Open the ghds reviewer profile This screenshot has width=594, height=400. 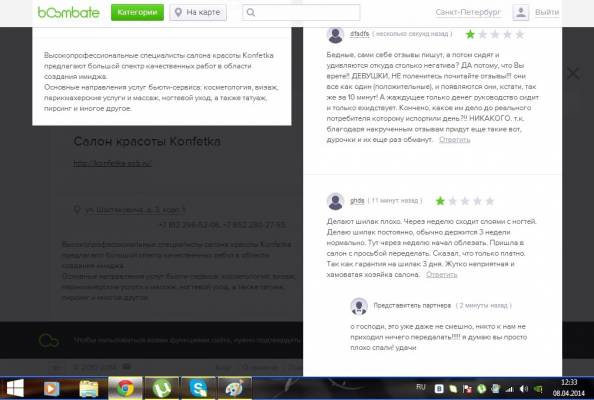click(x=357, y=200)
